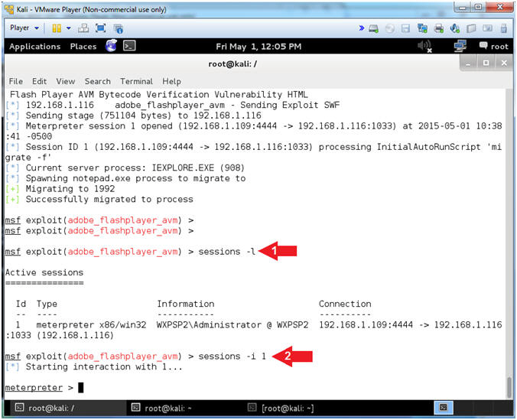Click at the meterpreter prompt cursor
The image size is (517, 420).
click(x=81, y=388)
